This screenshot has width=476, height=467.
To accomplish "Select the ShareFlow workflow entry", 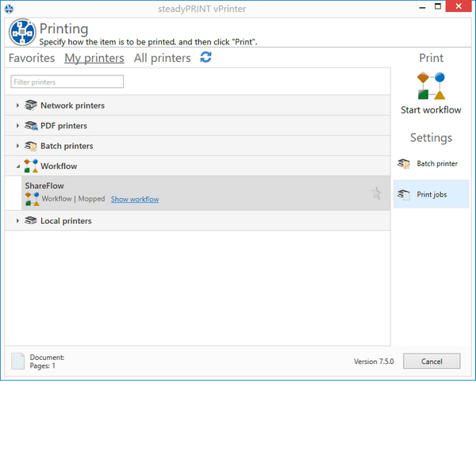I will [x=205, y=193].
